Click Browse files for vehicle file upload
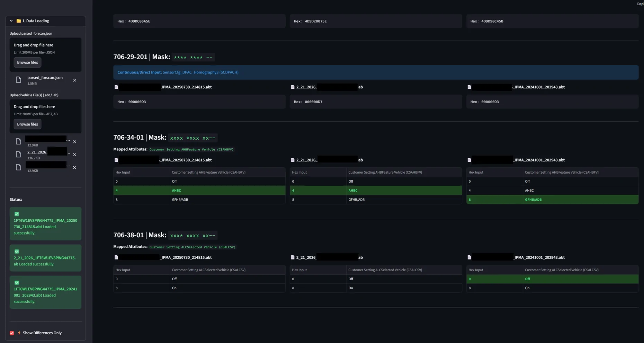The image size is (644, 343). [x=27, y=124]
